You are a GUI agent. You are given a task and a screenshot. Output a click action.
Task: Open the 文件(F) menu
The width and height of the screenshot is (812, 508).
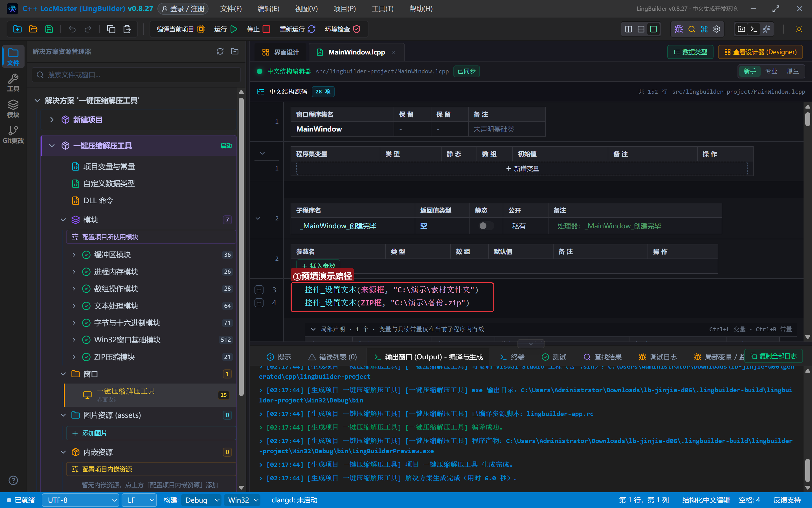pyautogui.click(x=231, y=9)
